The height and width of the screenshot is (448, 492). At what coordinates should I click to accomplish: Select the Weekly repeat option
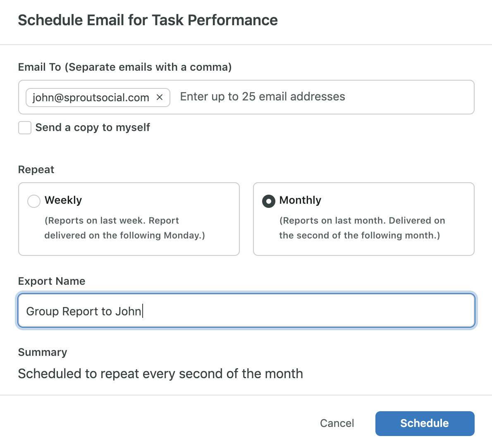click(34, 201)
